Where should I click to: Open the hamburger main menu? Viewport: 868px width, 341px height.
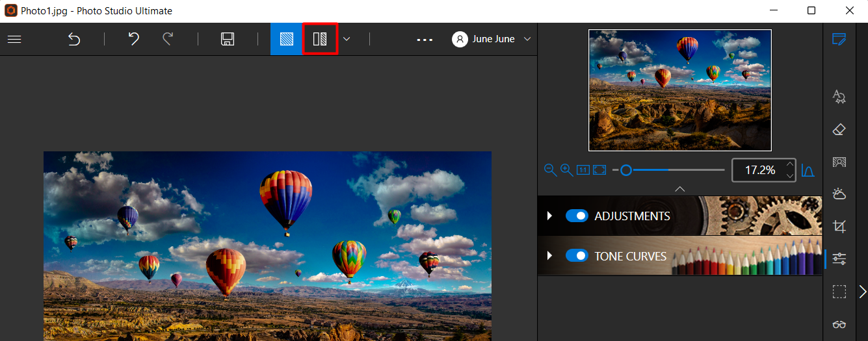point(14,39)
